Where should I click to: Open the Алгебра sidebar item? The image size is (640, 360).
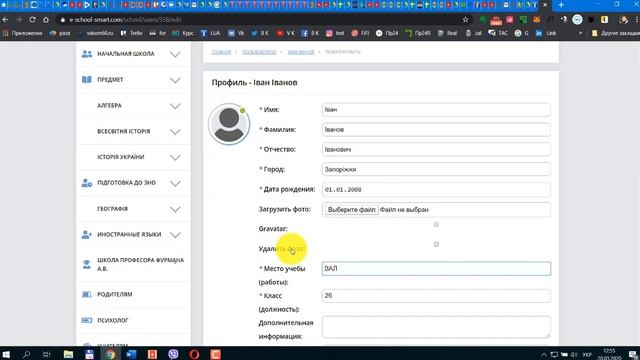point(109,105)
